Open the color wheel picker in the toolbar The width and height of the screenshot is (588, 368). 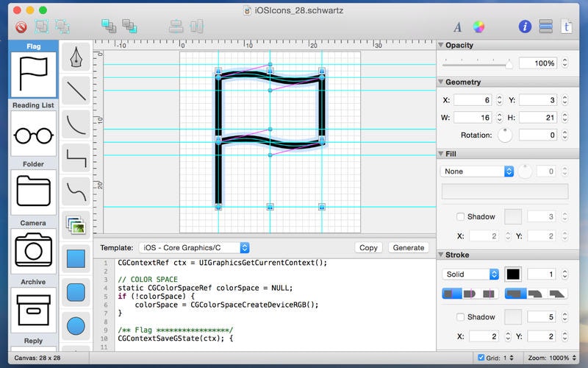(478, 26)
